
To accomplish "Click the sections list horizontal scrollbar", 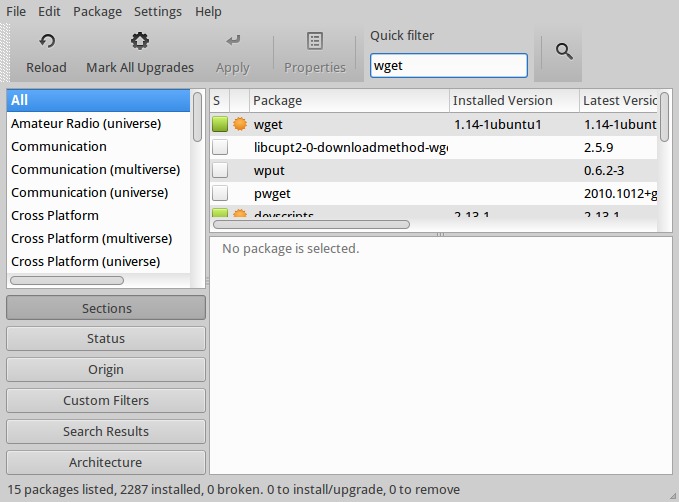I will (67, 281).
